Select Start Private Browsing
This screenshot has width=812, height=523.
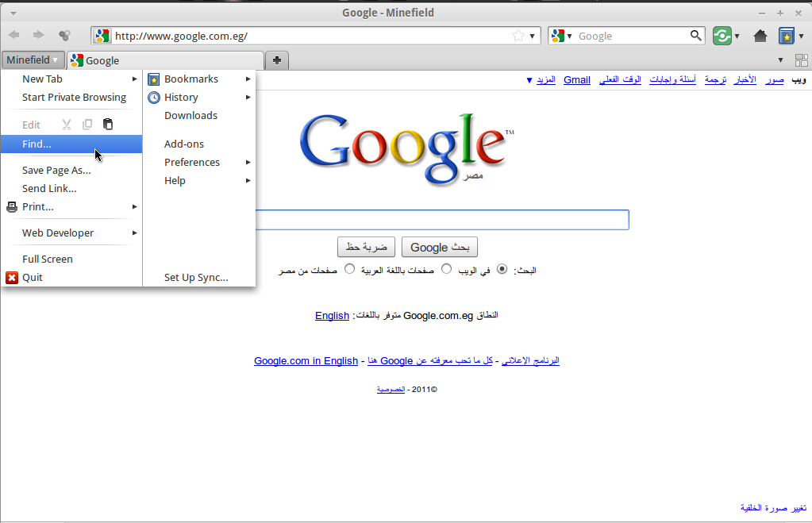71,98
